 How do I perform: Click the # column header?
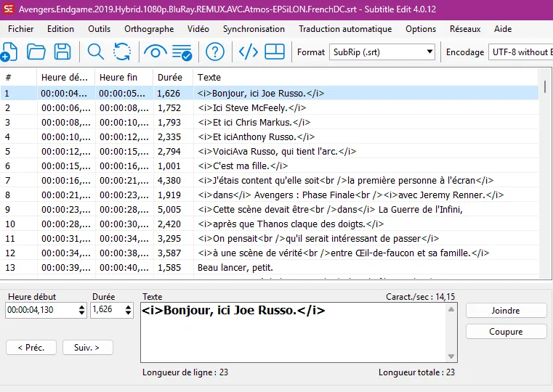[18, 77]
